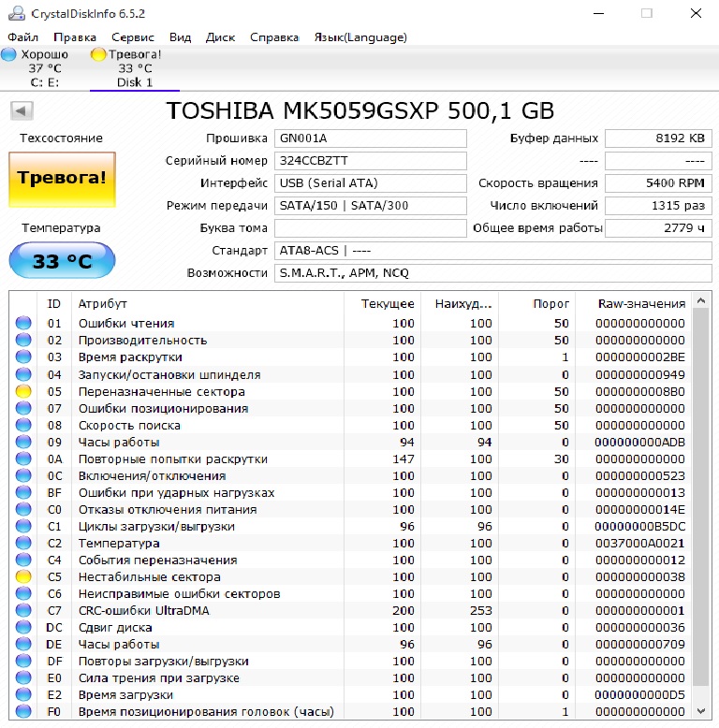The height and width of the screenshot is (728, 719).
Task: Click the Интерфейс field USB (Serial ATA)
Action: 370,182
